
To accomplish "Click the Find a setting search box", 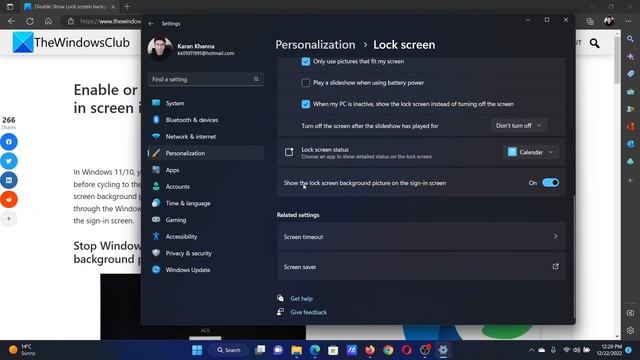I will coord(206,79).
